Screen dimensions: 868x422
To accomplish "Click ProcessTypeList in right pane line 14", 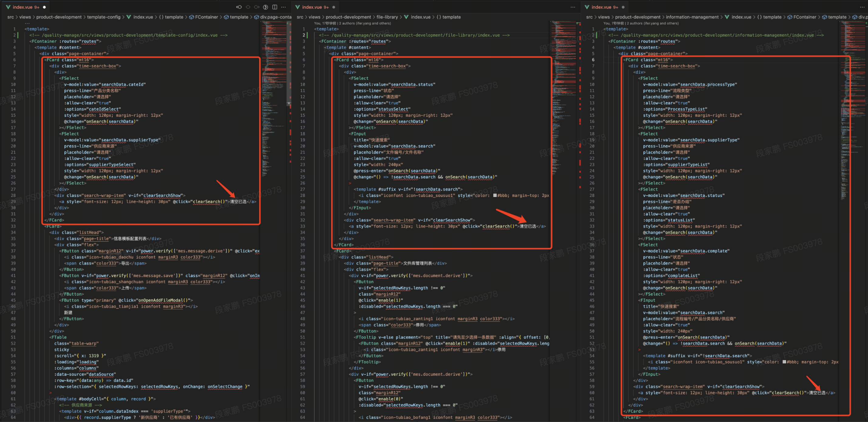I will click(x=686, y=109).
